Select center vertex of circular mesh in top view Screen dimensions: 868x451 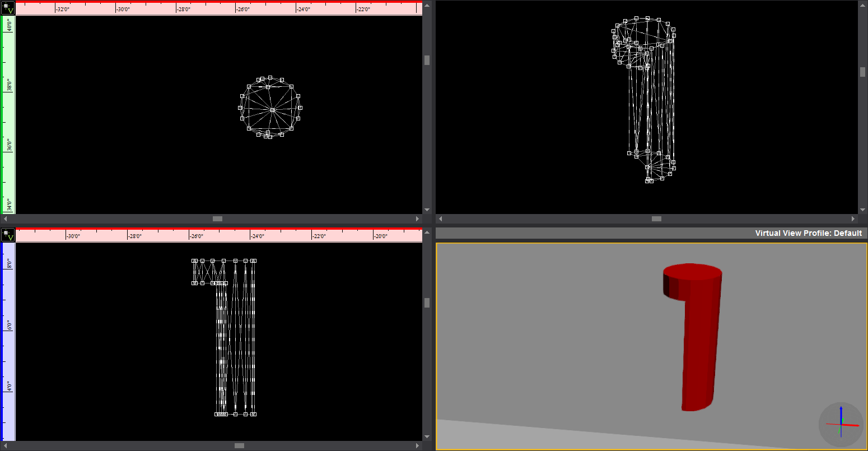(x=272, y=110)
